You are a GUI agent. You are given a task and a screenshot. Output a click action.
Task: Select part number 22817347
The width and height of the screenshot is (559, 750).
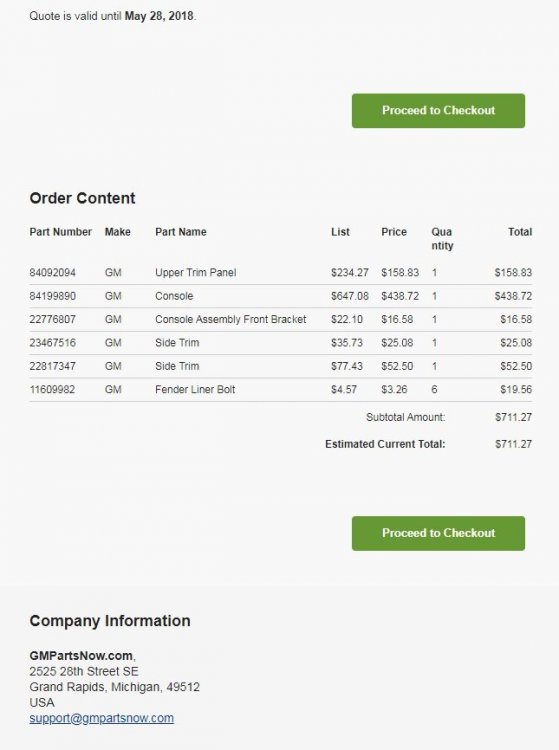tap(53, 366)
